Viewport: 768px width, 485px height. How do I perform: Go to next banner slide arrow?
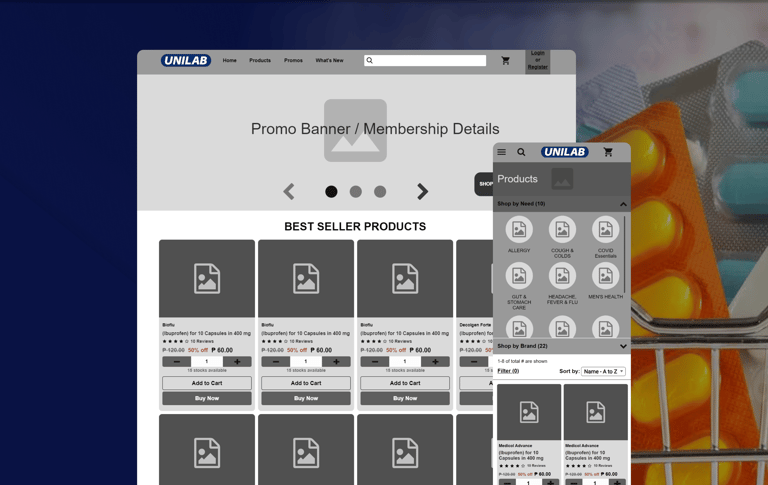tap(422, 192)
